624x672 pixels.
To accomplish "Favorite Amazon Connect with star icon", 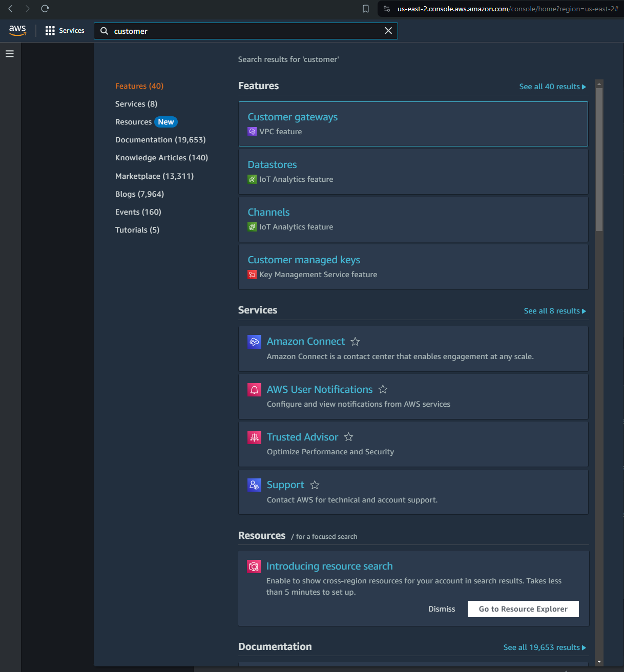I will [x=355, y=342].
